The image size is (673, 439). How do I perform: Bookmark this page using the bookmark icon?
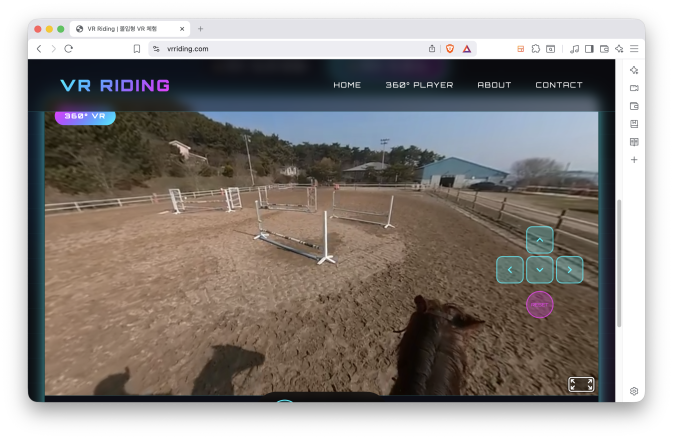tap(137, 48)
